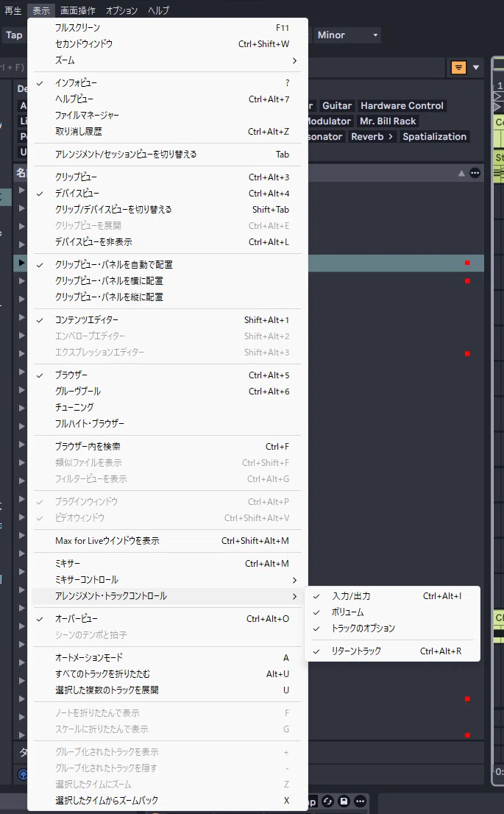Open the 再生 menu

coord(13,10)
